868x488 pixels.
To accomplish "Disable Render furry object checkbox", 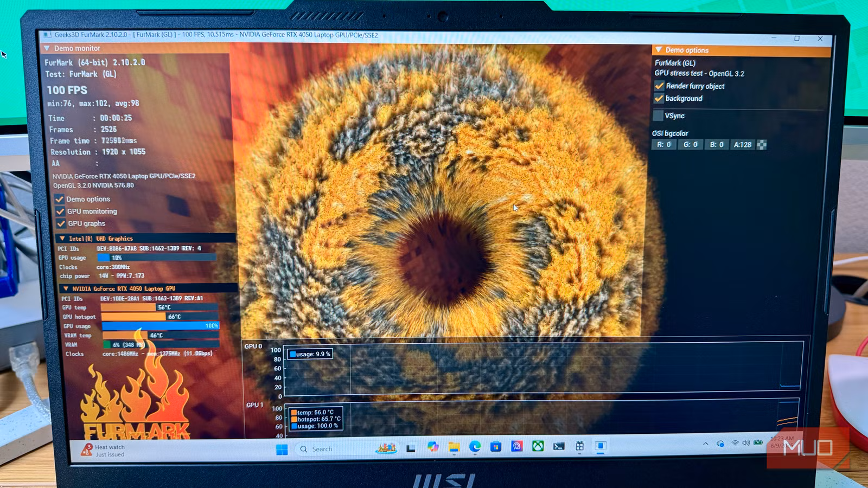I will click(x=659, y=86).
